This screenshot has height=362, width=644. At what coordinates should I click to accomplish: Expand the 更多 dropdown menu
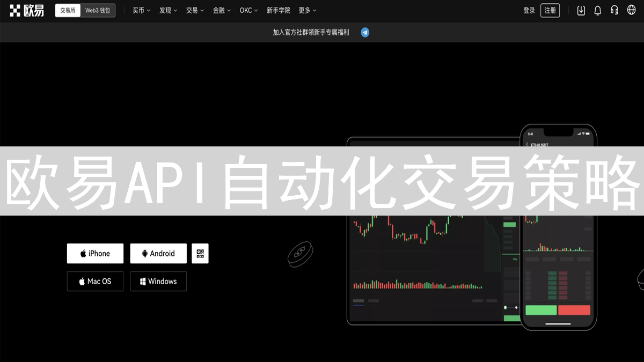(308, 10)
